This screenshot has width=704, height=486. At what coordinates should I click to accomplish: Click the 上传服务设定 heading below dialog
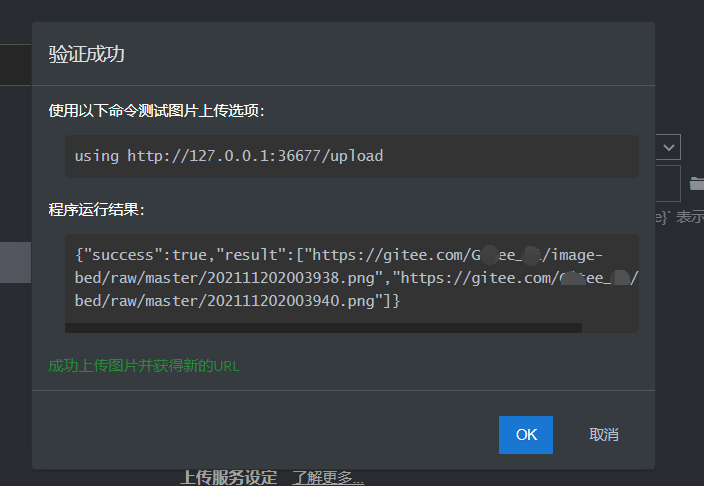229,477
